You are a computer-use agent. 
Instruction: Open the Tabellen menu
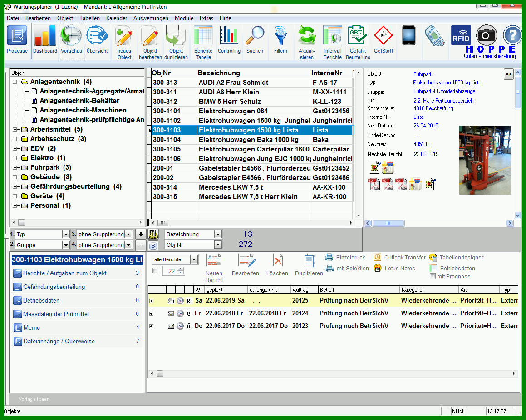click(89, 18)
